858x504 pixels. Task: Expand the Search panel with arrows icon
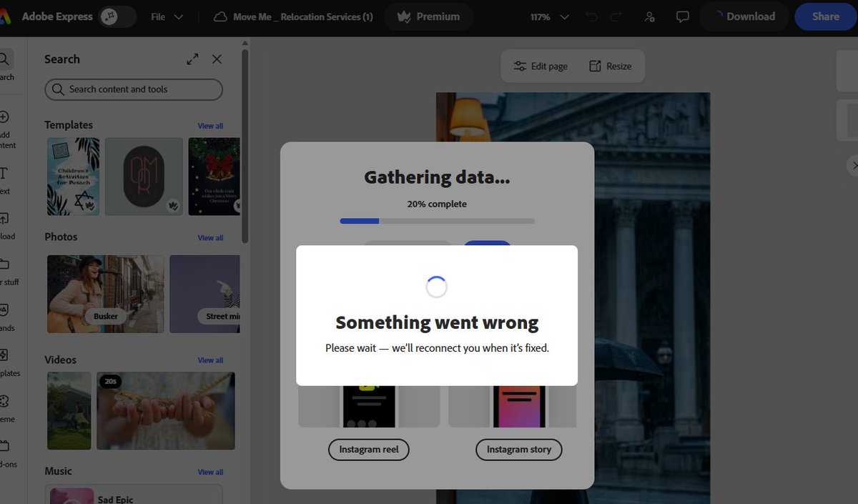click(x=192, y=59)
